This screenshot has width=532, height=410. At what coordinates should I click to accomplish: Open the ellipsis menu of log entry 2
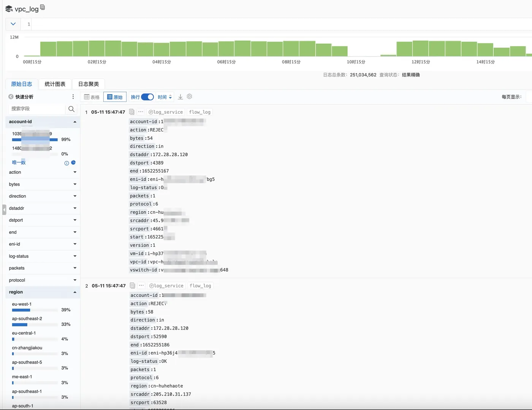(141, 286)
